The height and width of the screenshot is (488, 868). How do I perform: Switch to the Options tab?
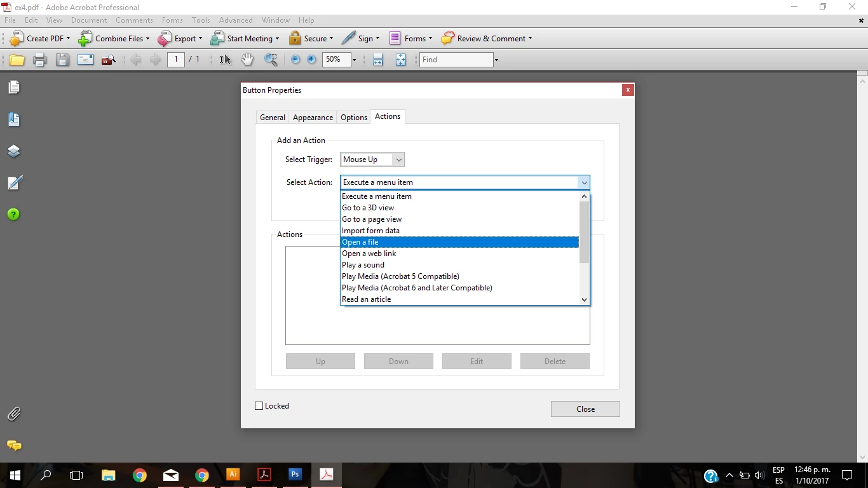click(x=354, y=118)
